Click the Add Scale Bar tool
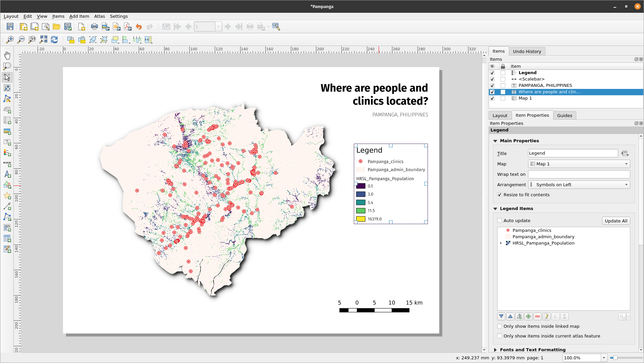This screenshot has height=363, width=644. coord(7,164)
